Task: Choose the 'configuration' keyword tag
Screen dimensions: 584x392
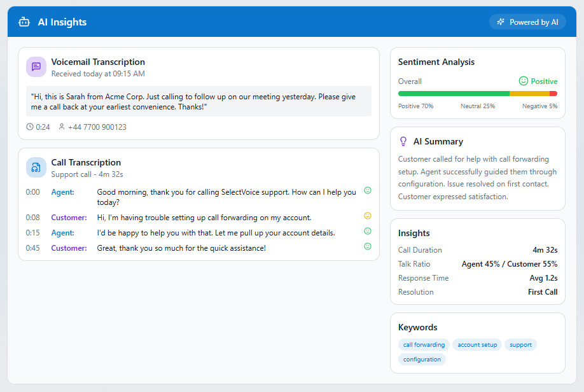Action: coord(422,360)
